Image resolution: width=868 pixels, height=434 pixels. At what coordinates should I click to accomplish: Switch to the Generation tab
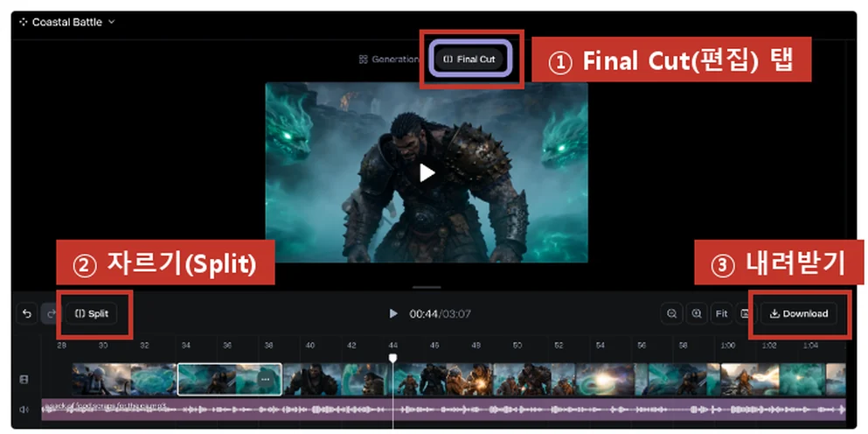tap(389, 59)
